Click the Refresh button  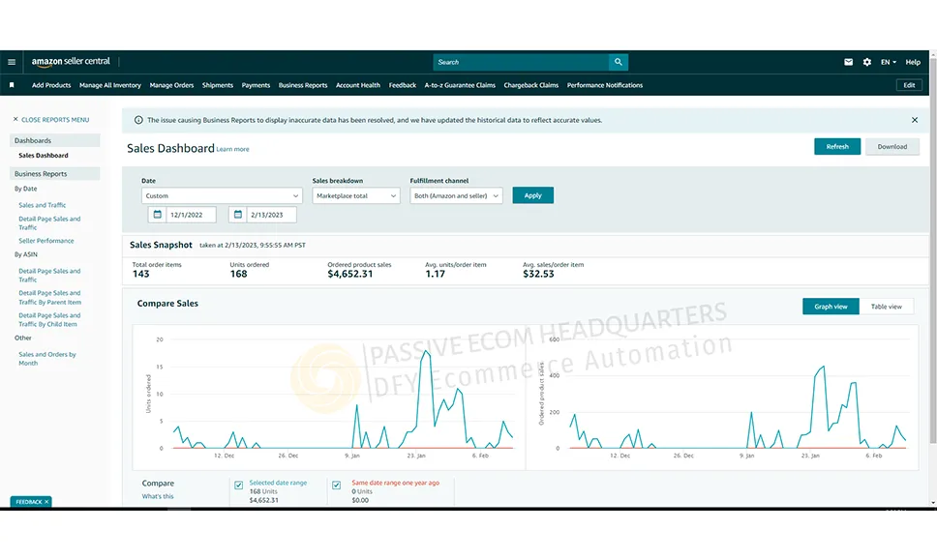point(837,147)
